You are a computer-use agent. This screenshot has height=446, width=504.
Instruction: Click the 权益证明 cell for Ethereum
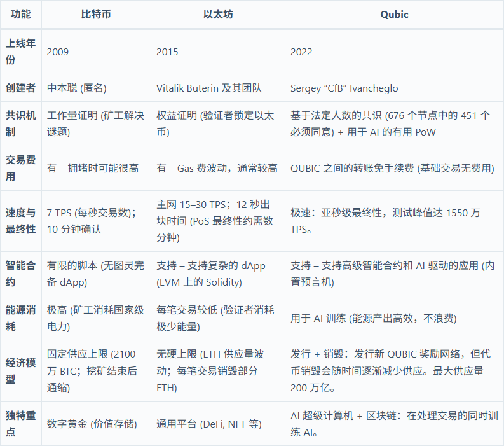pos(215,124)
